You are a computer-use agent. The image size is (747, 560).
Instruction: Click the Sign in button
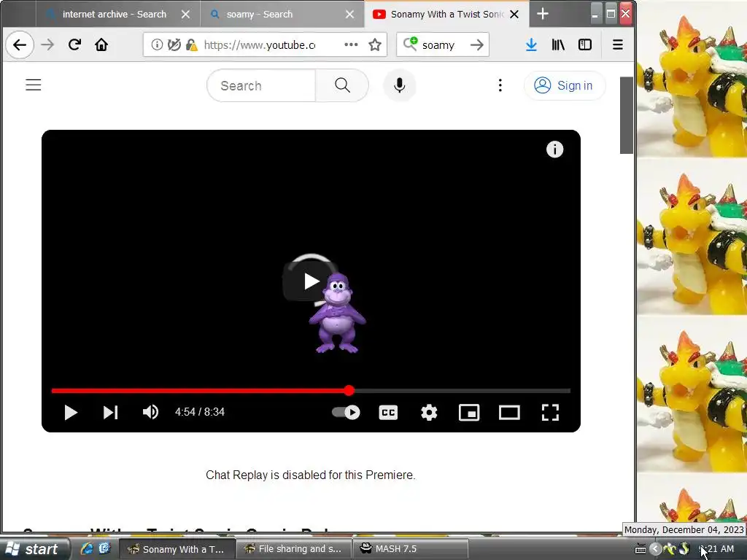click(x=565, y=85)
